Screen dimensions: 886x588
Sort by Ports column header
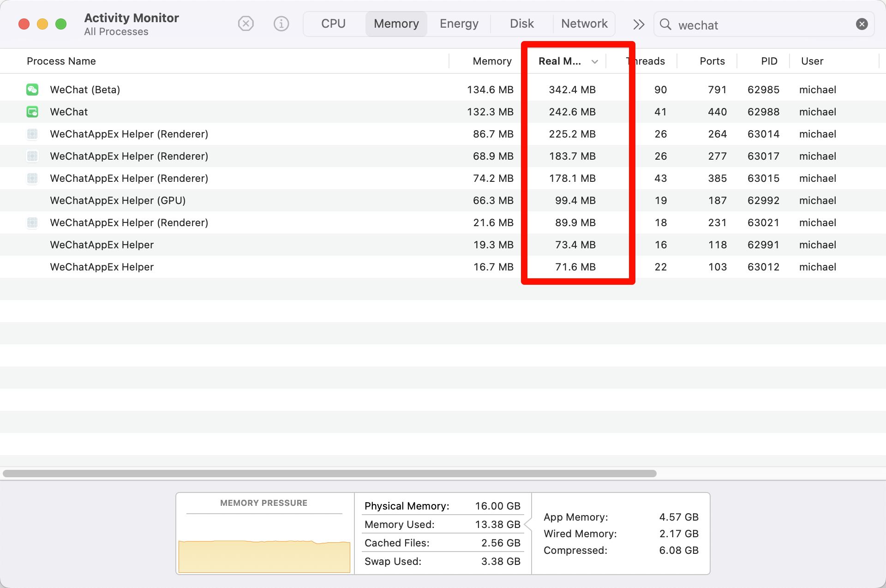tap(712, 61)
